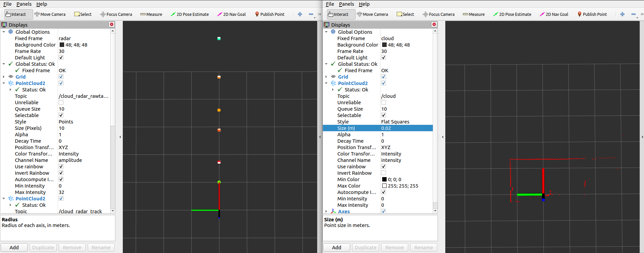The height and width of the screenshot is (253, 644).
Task: Open the Help menu in right window
Action: [x=364, y=4]
